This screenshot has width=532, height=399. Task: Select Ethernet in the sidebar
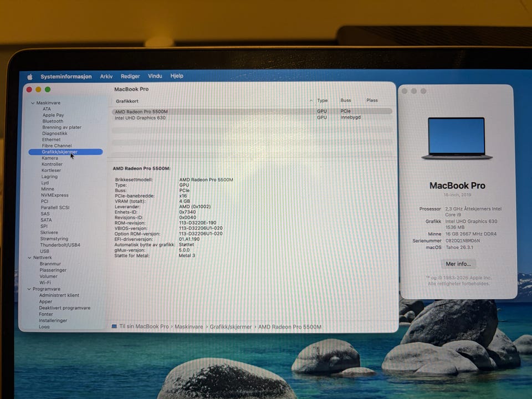point(51,140)
